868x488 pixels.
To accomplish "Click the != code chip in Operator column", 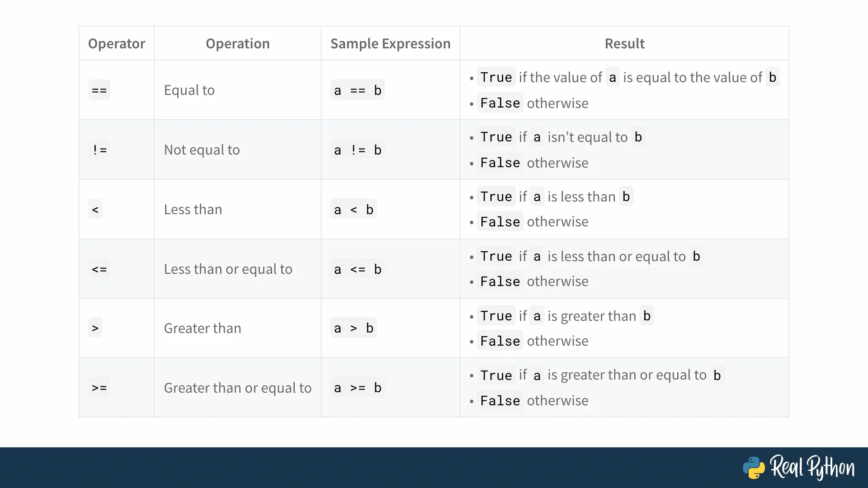I will point(99,150).
